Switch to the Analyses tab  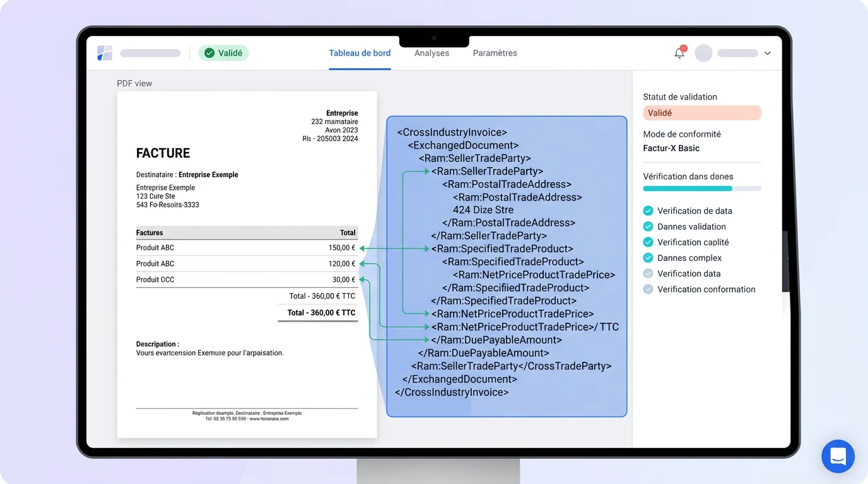(431, 53)
